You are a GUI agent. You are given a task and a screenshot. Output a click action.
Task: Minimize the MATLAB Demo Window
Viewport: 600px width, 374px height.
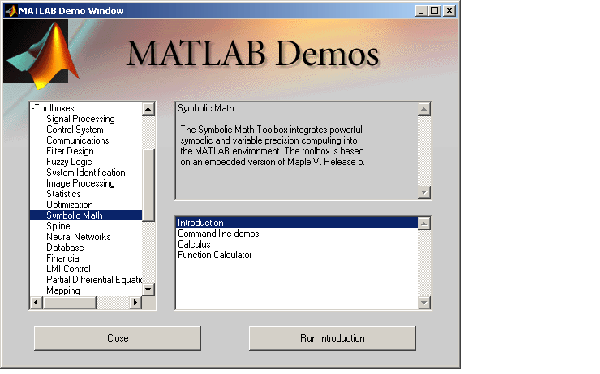click(x=421, y=11)
